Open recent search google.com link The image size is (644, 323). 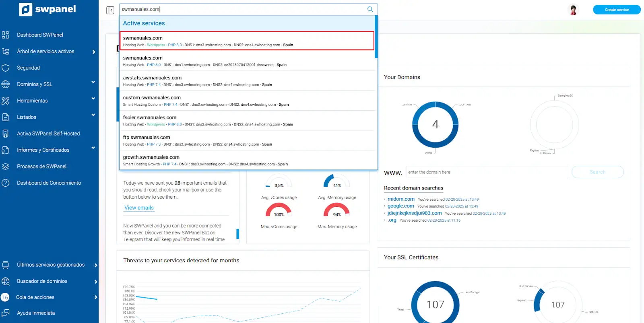click(x=400, y=206)
